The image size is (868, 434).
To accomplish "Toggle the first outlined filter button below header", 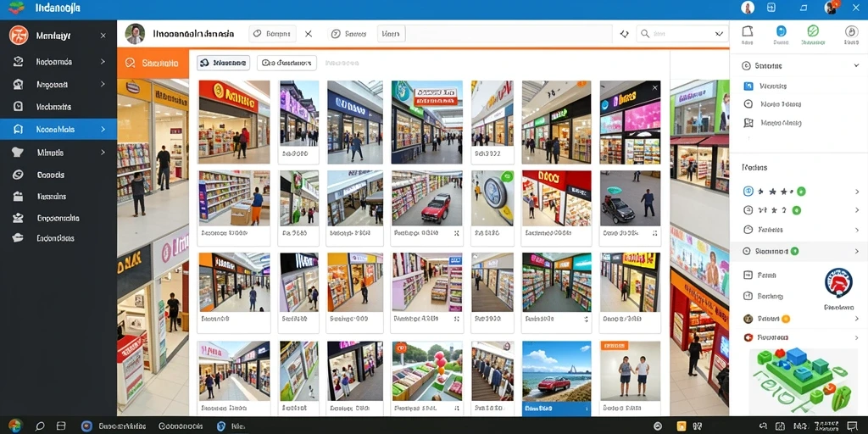I will (223, 63).
